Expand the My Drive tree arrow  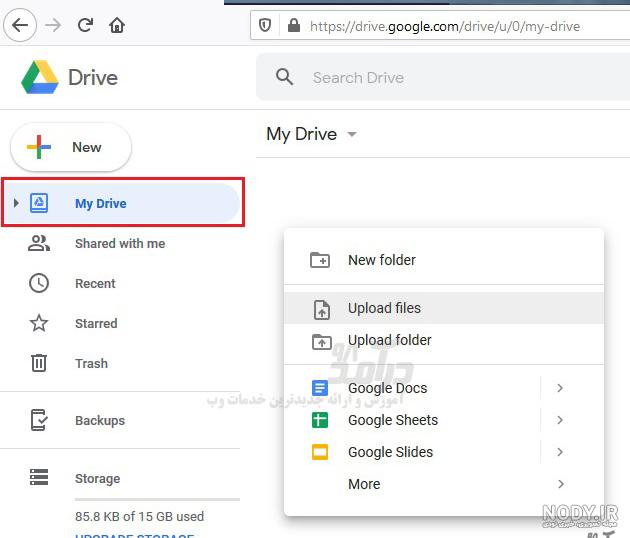pyautogui.click(x=16, y=203)
